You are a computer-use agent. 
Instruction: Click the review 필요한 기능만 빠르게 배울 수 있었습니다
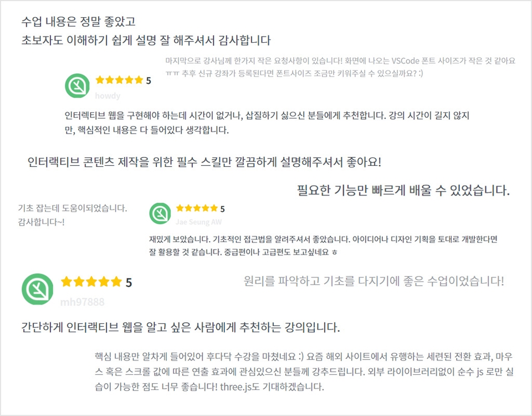(403, 190)
